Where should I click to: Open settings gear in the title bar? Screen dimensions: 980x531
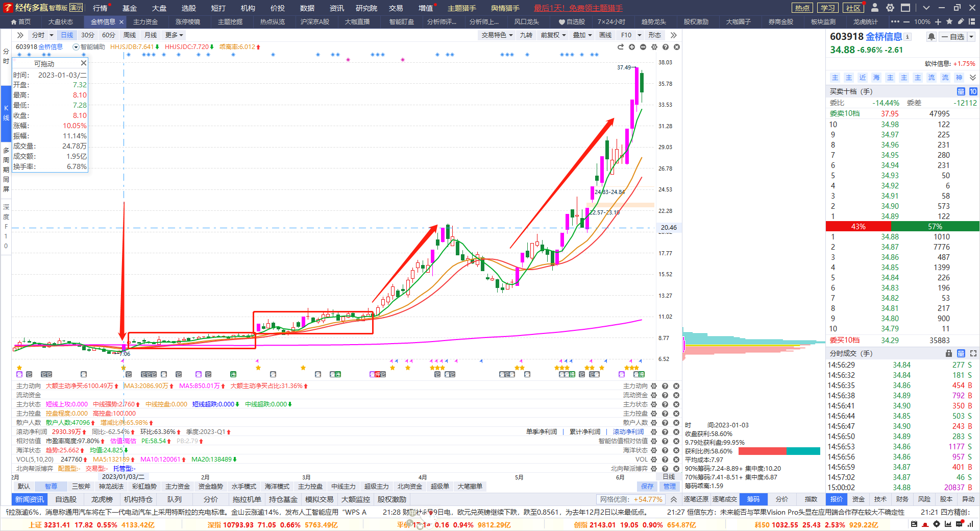tap(890, 8)
